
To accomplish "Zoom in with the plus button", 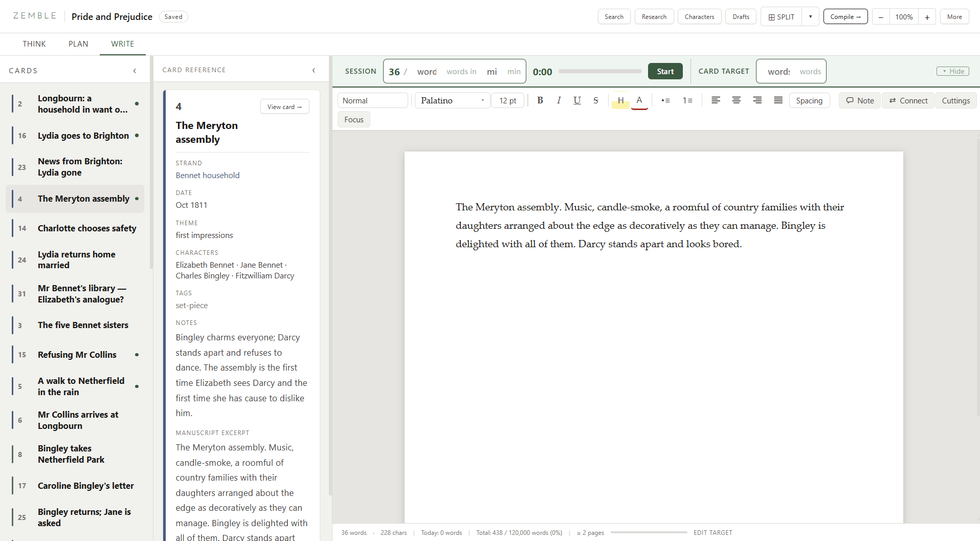I will pyautogui.click(x=927, y=17).
